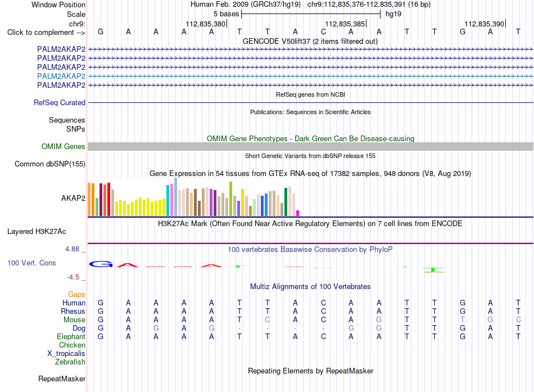Image resolution: width=534 pixels, height=392 pixels.
Task: Open the GENCODE V50lift37 track title
Action: tap(310, 41)
